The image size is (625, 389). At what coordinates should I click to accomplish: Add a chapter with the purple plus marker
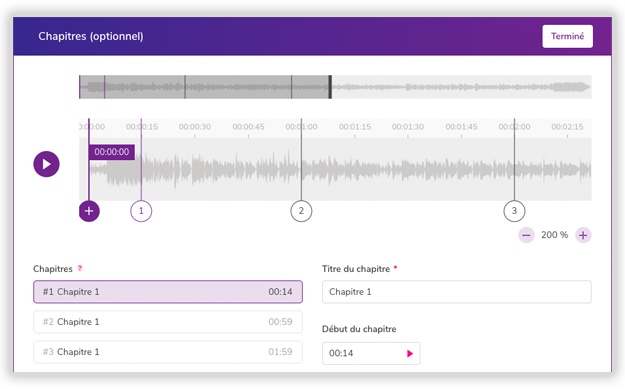pos(89,211)
